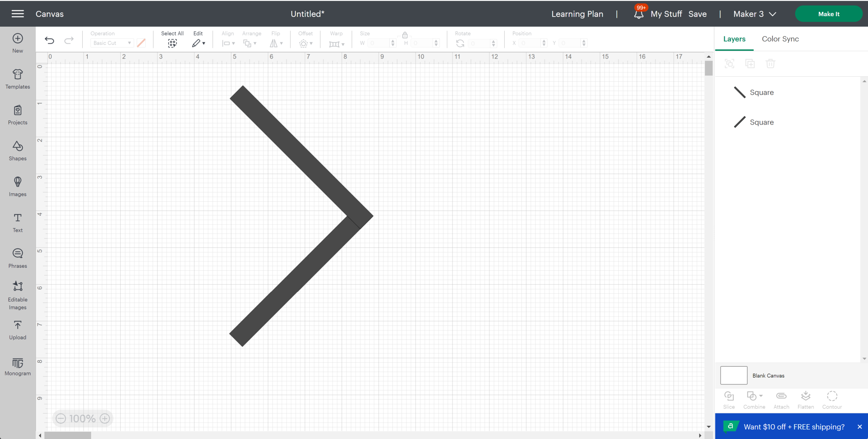Open the Learning Plan link

click(x=577, y=14)
